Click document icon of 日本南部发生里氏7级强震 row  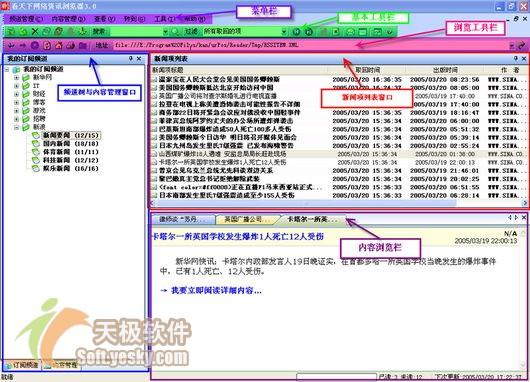click(x=154, y=195)
